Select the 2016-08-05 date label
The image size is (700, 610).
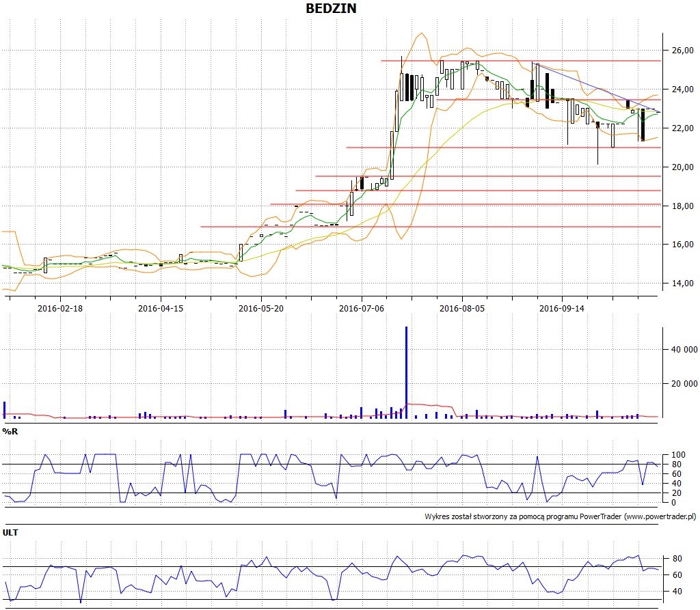pos(462,308)
